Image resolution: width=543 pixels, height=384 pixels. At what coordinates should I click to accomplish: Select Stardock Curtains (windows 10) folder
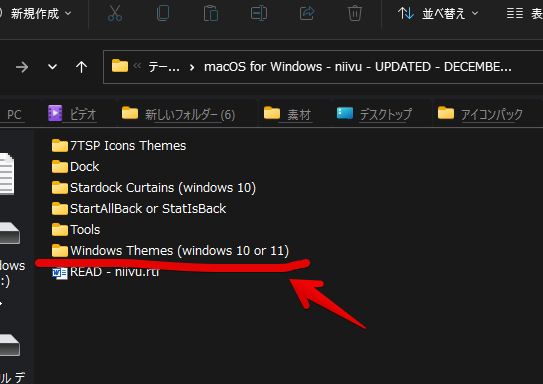pyautogui.click(x=154, y=188)
